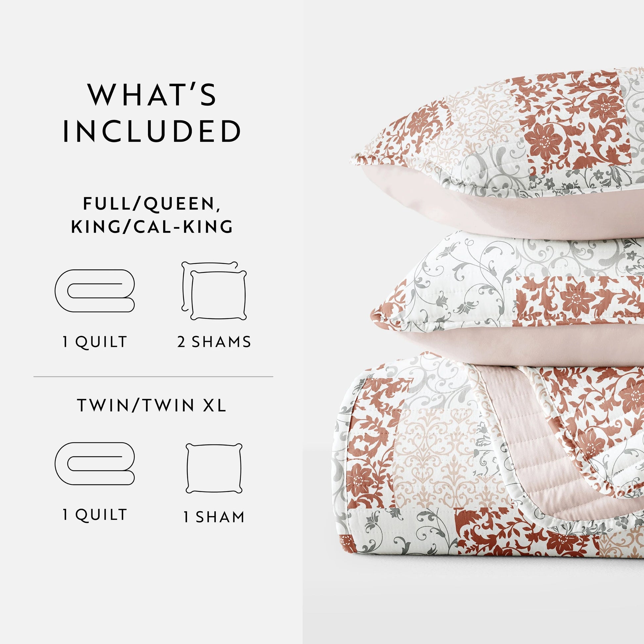
Task: Click the "INCLUDED" heading word
Action: [x=152, y=131]
